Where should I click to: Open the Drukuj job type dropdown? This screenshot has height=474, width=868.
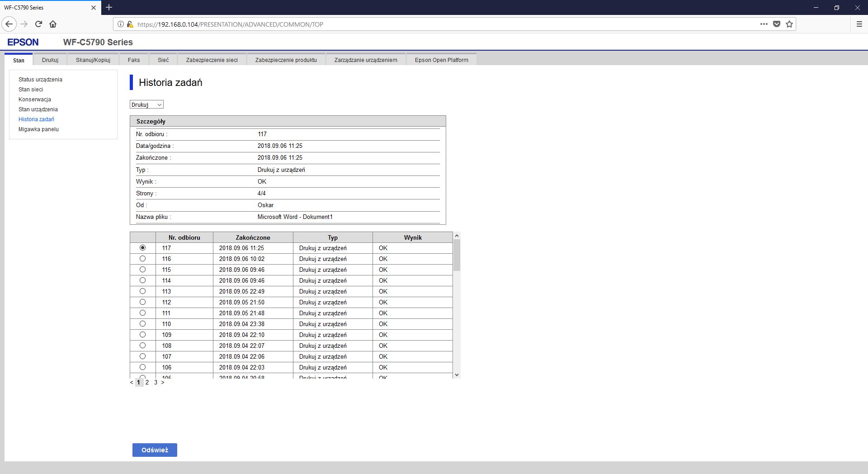pyautogui.click(x=146, y=104)
